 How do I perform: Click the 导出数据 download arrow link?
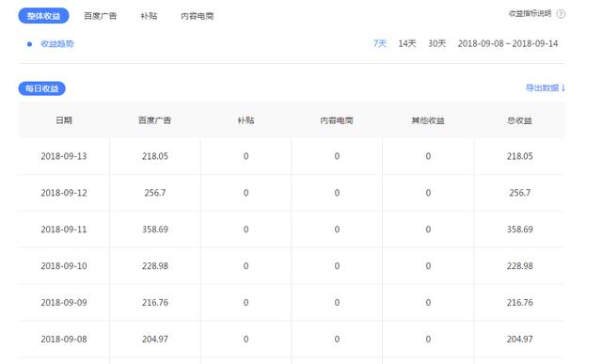coord(546,87)
